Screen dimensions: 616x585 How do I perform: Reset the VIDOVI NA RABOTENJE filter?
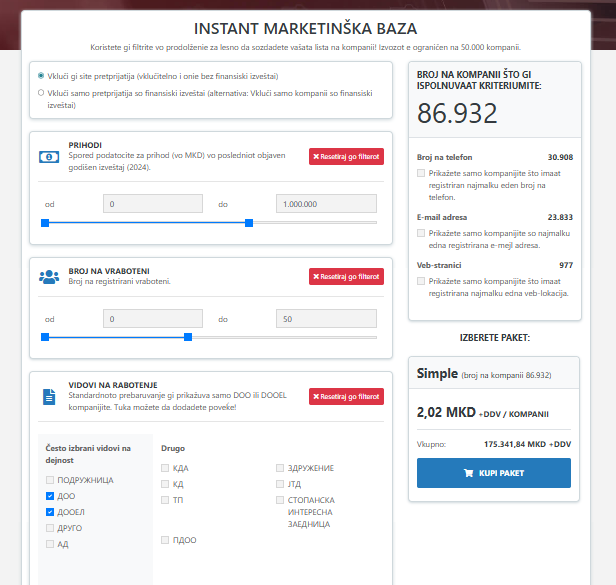(346, 396)
